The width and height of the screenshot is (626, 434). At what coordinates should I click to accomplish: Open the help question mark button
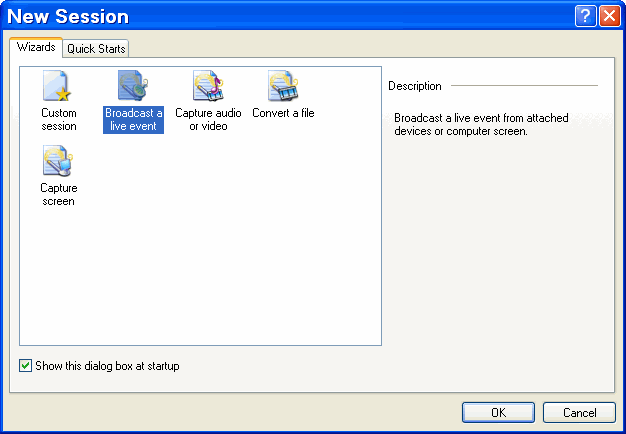(x=585, y=16)
